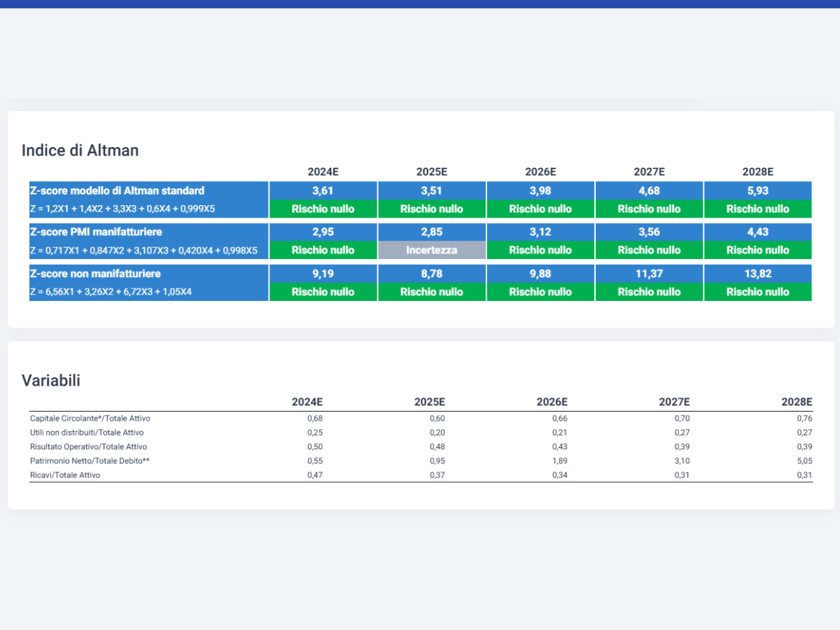Select Utili non distribuiti 2026E value 0,21

coord(560,433)
